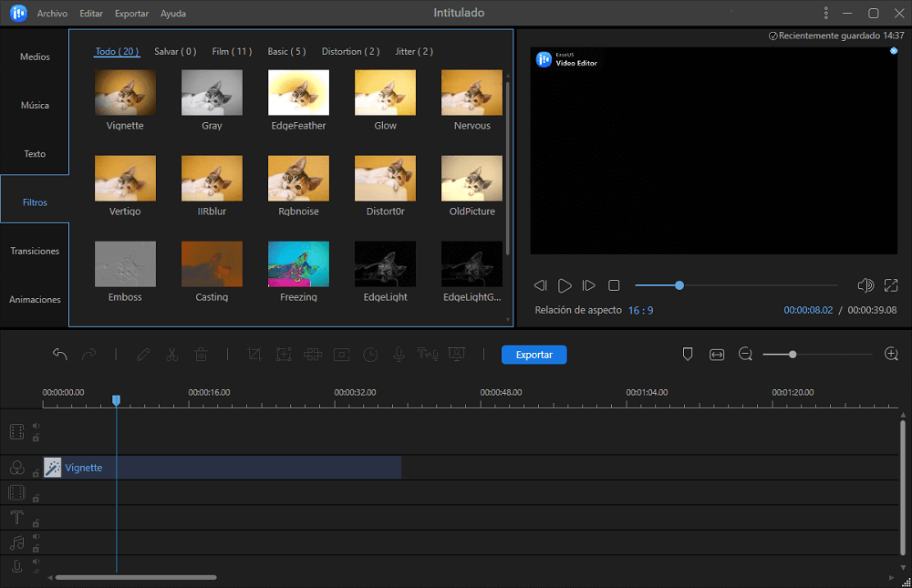Open the mosaic tool icon

pos(313,355)
